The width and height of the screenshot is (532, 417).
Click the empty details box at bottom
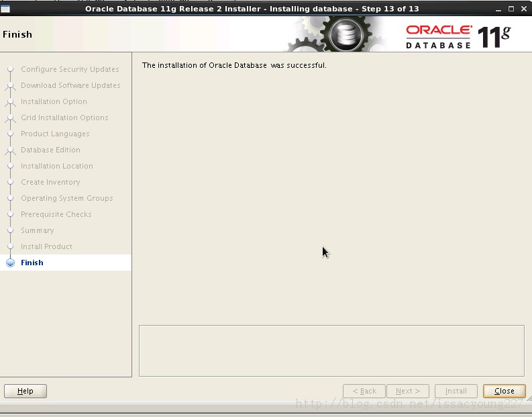pyautogui.click(x=331, y=351)
